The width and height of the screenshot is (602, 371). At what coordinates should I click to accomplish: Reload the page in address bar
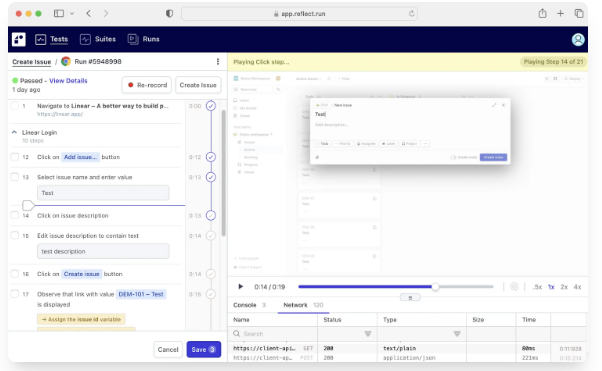click(411, 14)
